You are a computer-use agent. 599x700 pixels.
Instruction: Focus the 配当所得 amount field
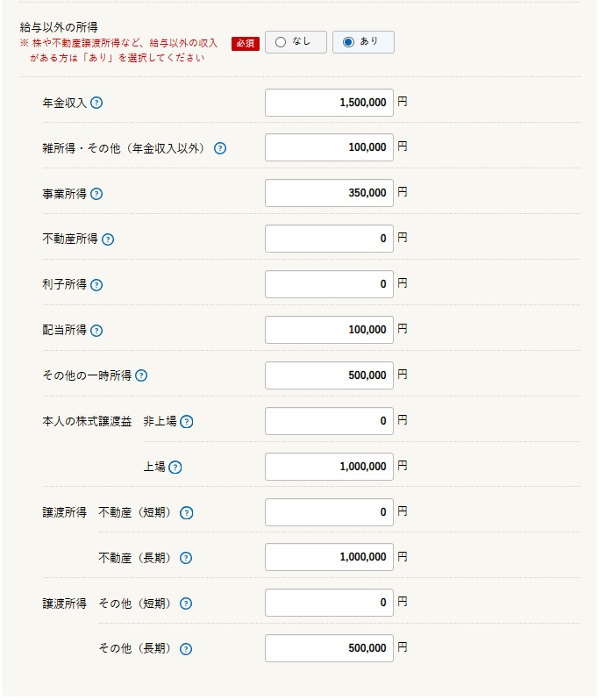coord(329,330)
